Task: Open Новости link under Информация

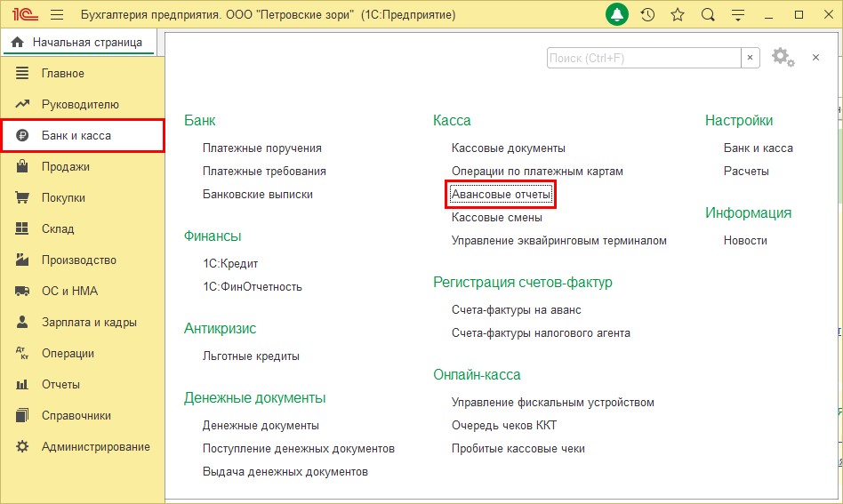Action: (745, 241)
